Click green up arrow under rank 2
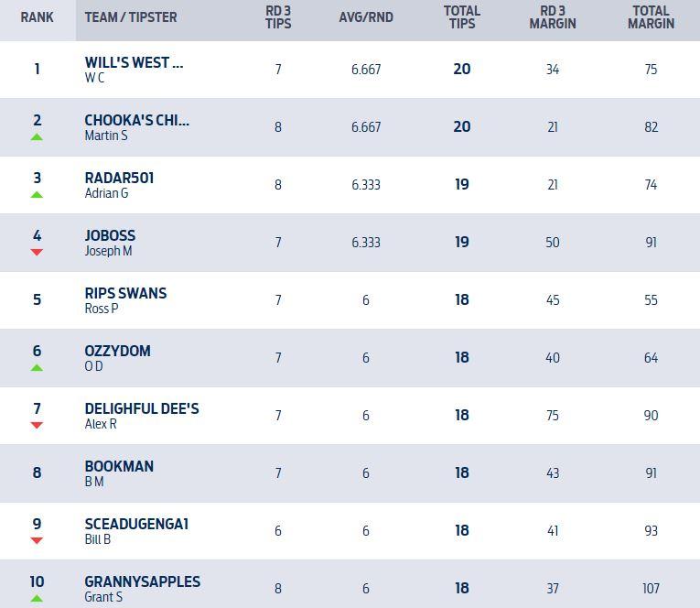 coord(37,137)
